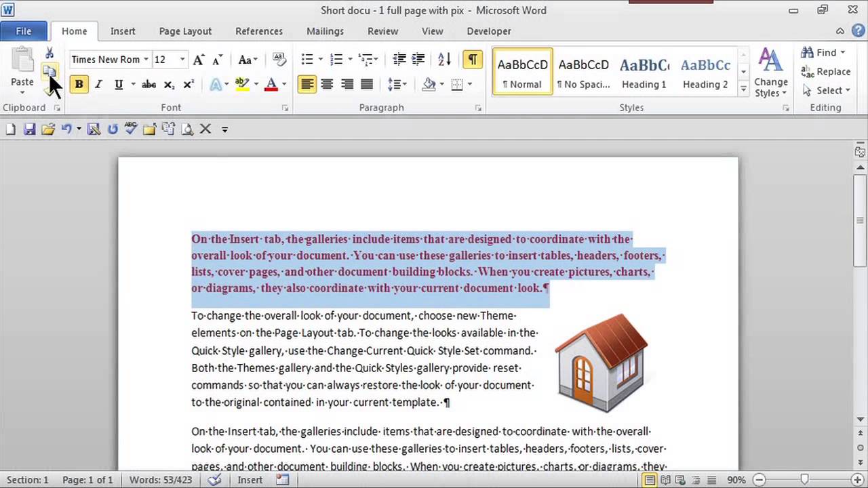The image size is (868, 488).
Task: Click Spelling and Grammar ABC check icon
Action: click(131, 129)
